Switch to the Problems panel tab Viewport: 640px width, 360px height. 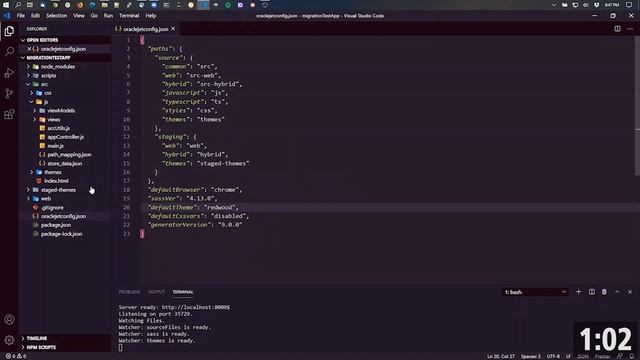pyautogui.click(x=129, y=292)
